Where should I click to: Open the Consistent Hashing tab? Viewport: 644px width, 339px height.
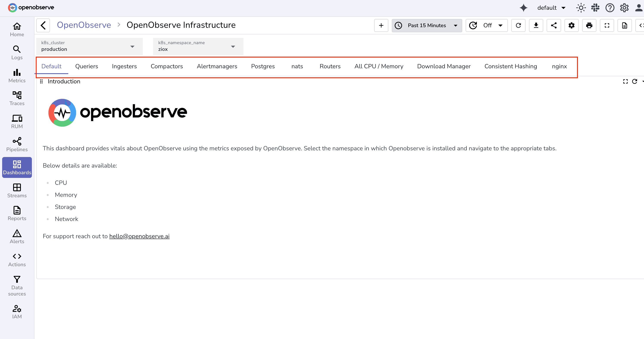click(511, 66)
